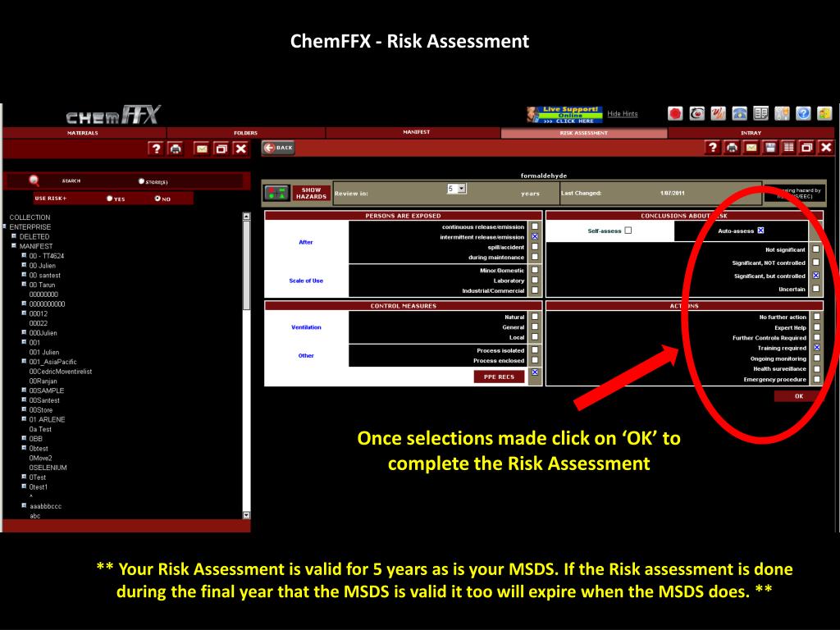Toggle intermittent release/emission checkbox
Screen dimensions: 840x630
point(535,237)
